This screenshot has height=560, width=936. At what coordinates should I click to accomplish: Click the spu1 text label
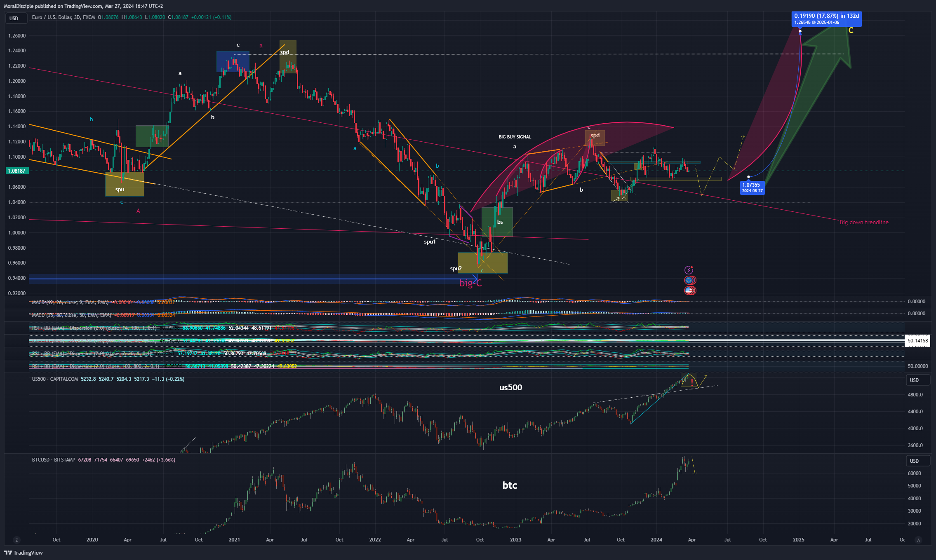(x=430, y=242)
